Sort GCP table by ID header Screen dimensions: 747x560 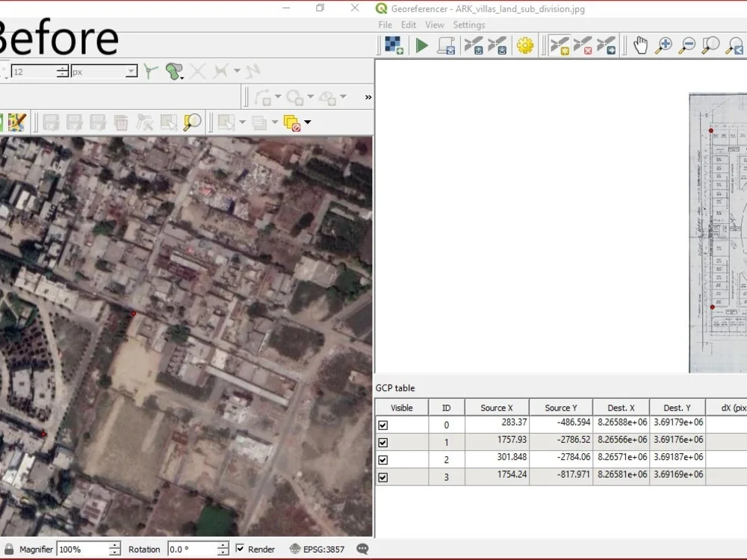click(x=446, y=408)
